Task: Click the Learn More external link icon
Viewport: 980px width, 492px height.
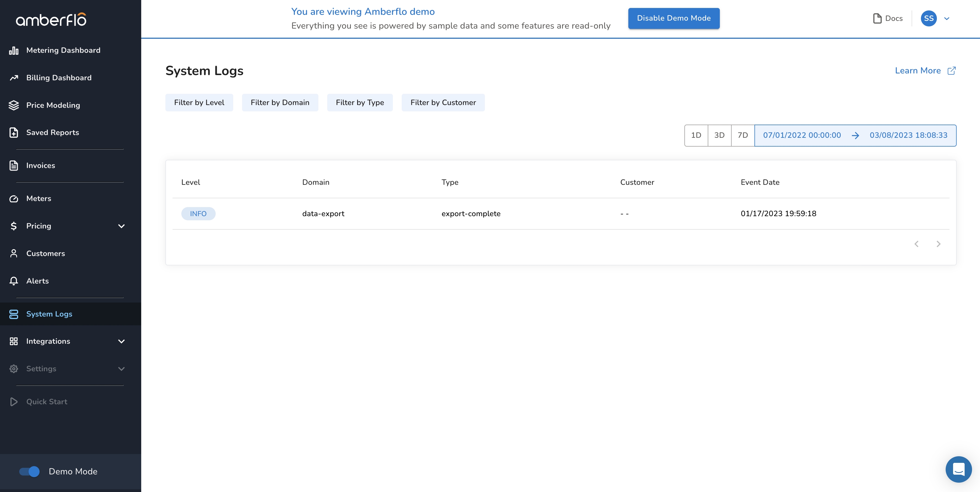Action: 951,71
